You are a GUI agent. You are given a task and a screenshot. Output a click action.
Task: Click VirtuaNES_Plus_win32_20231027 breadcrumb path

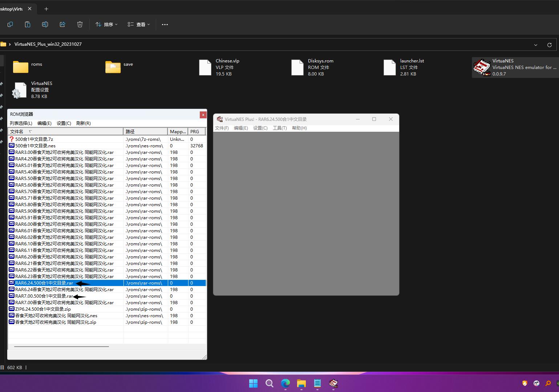48,44
